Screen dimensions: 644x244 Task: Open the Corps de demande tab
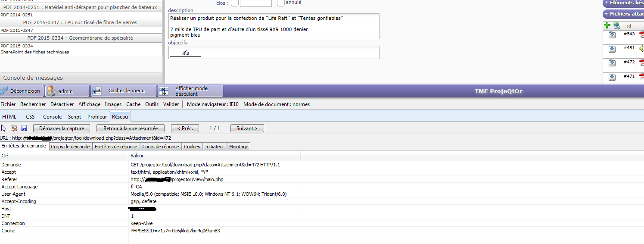(70, 147)
